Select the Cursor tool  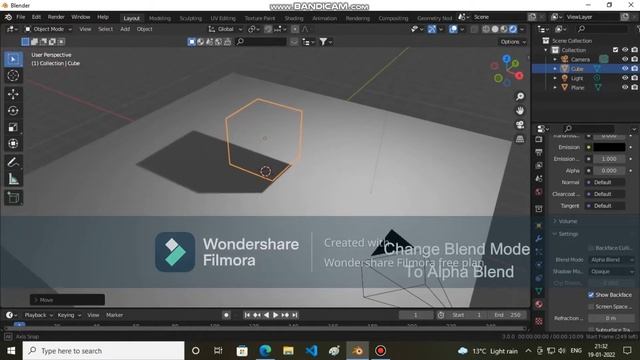coord(13,76)
